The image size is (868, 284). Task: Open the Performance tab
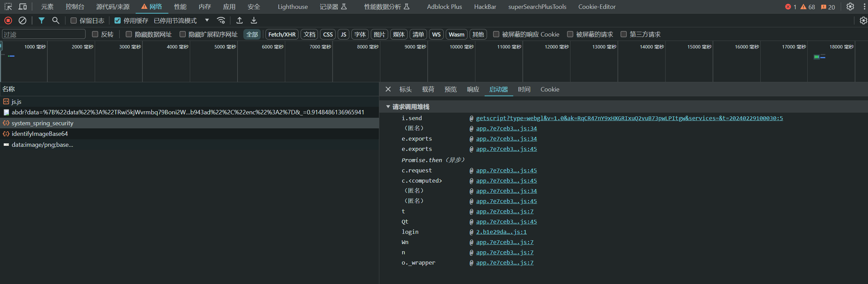coord(180,7)
